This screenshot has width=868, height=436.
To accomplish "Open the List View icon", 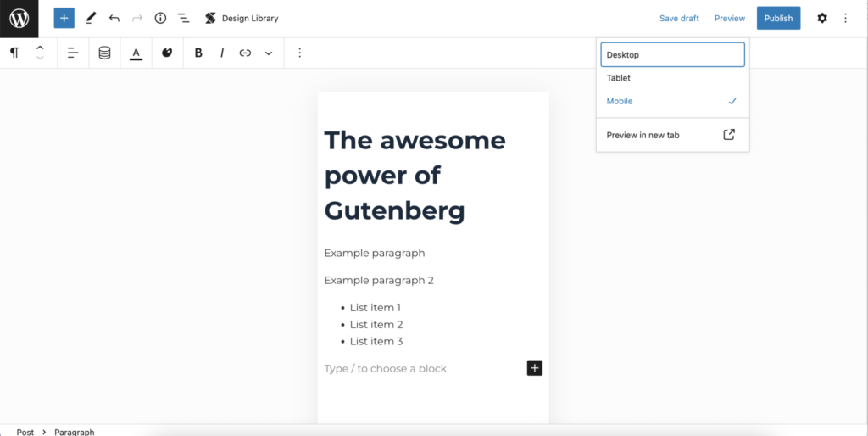I will point(183,18).
